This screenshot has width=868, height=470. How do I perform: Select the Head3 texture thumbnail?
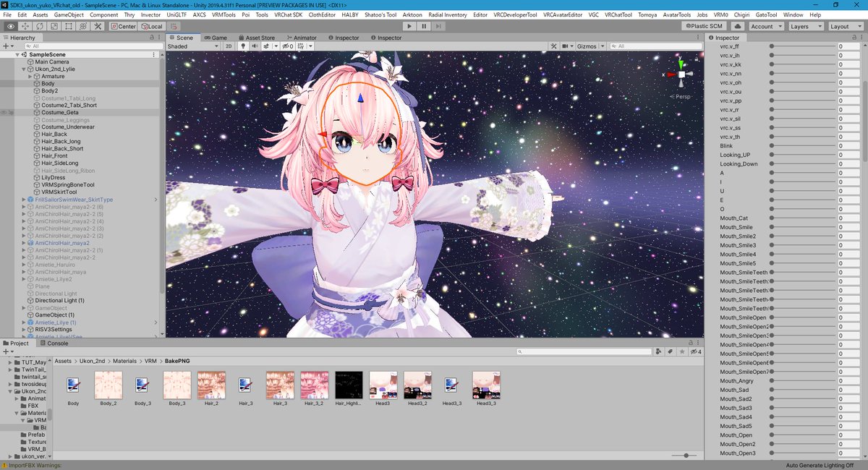[383, 385]
